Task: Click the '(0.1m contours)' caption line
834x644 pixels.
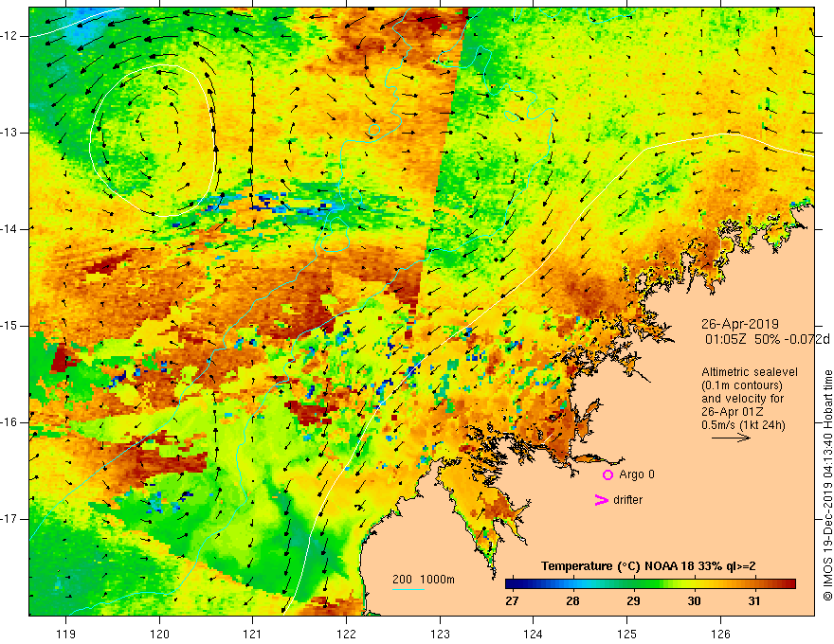Action: click(x=741, y=385)
